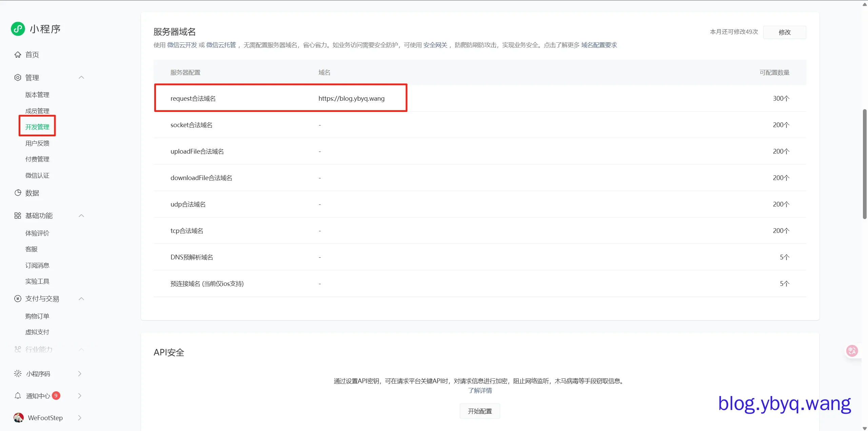Click the hexagon icon beside 管理
This screenshot has width=868, height=431.
tap(18, 78)
